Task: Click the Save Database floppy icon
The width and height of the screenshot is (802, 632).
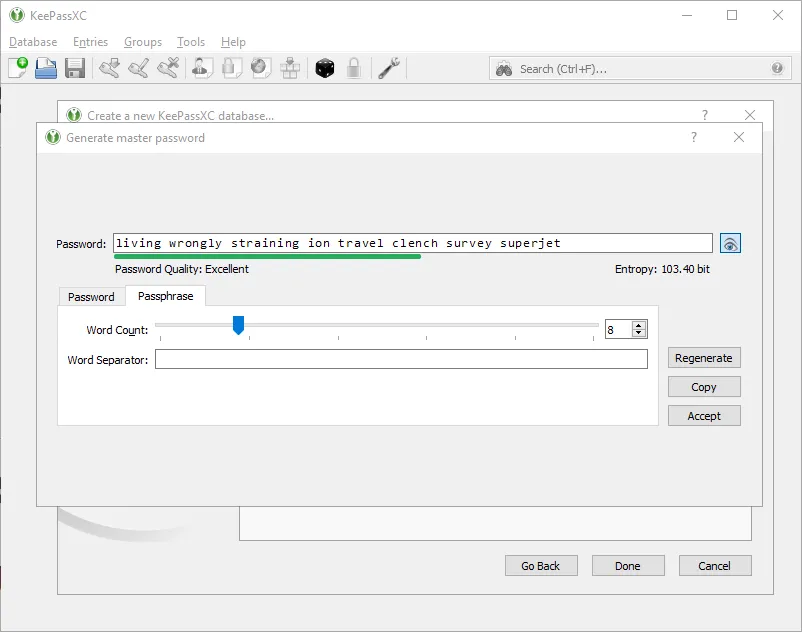Action: (75, 68)
